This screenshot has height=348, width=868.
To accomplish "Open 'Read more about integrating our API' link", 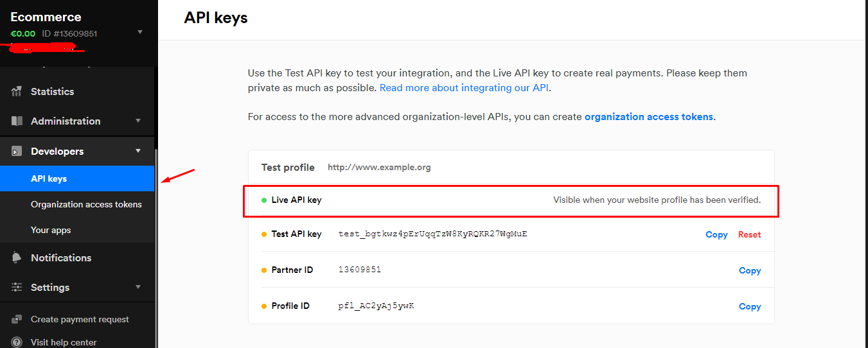I will (465, 88).
